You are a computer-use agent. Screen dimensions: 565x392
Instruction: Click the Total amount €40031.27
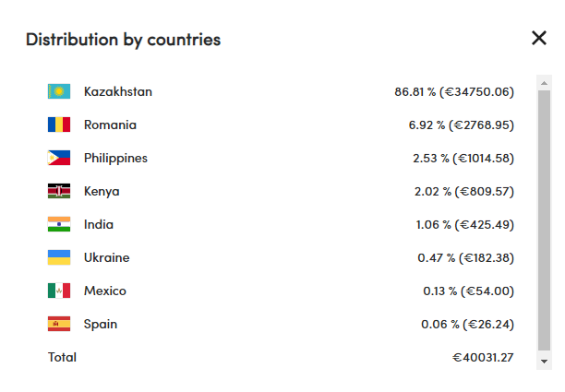pyautogui.click(x=483, y=358)
